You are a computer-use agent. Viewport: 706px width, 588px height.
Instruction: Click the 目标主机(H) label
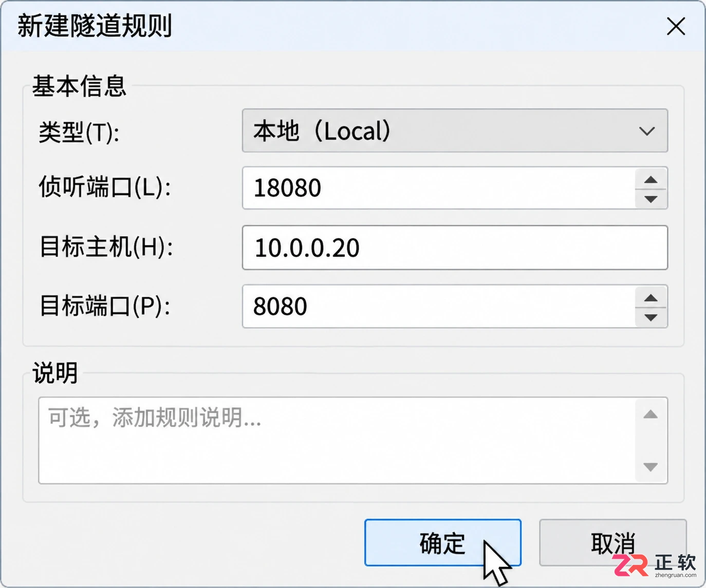pos(106,247)
